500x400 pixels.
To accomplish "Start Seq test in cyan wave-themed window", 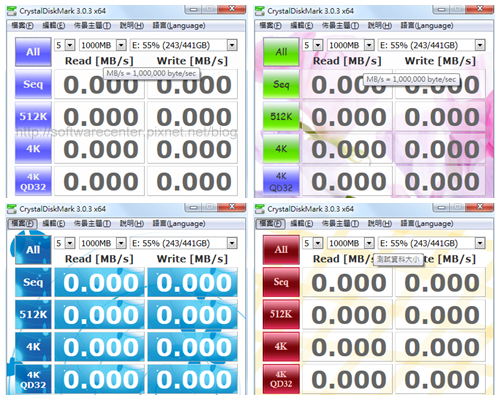I will (33, 282).
